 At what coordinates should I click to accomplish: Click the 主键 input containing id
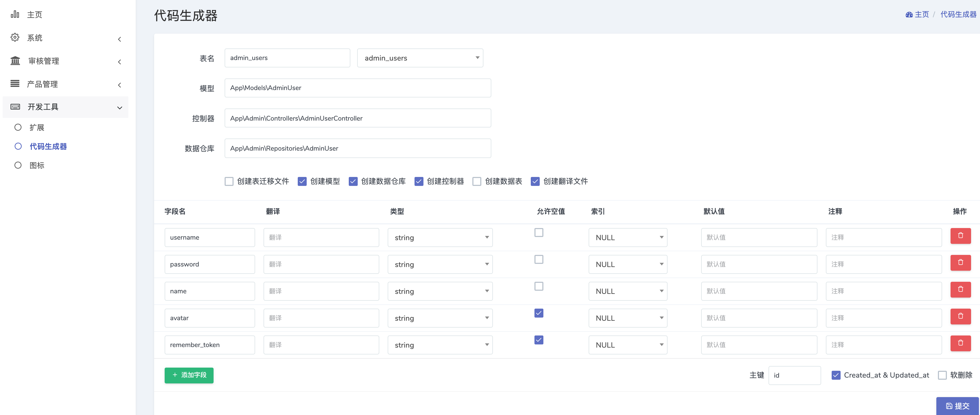[x=794, y=375]
